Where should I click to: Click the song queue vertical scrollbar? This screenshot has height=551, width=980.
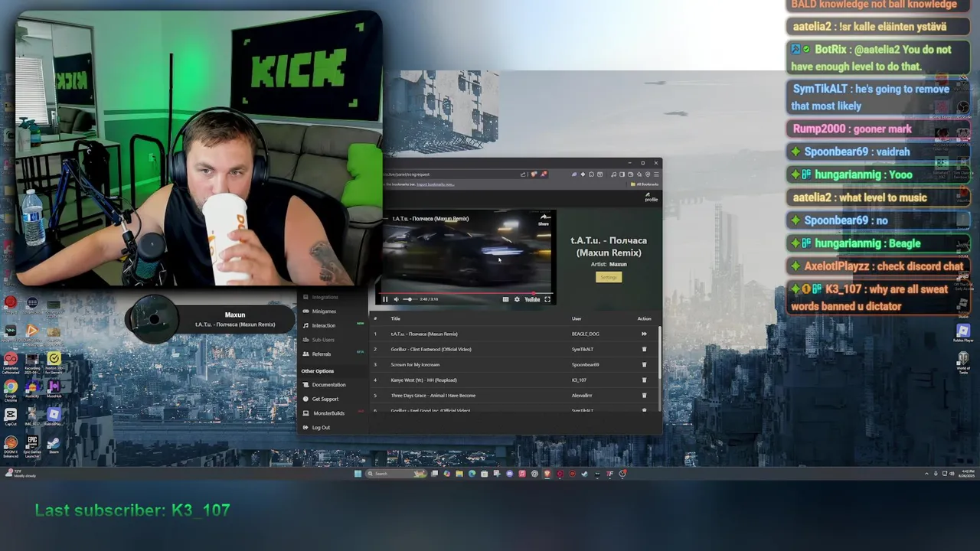658,352
